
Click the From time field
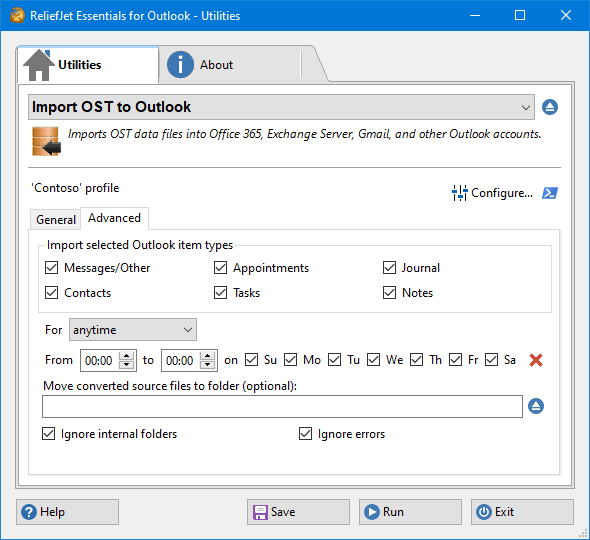[99, 361]
